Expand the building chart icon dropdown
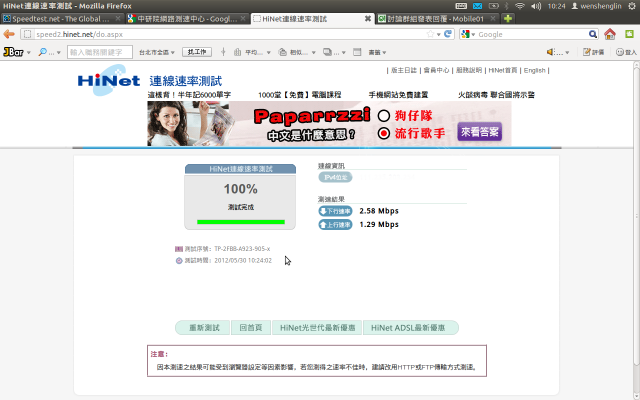The height and width of the screenshot is (400, 640). (x=268, y=53)
